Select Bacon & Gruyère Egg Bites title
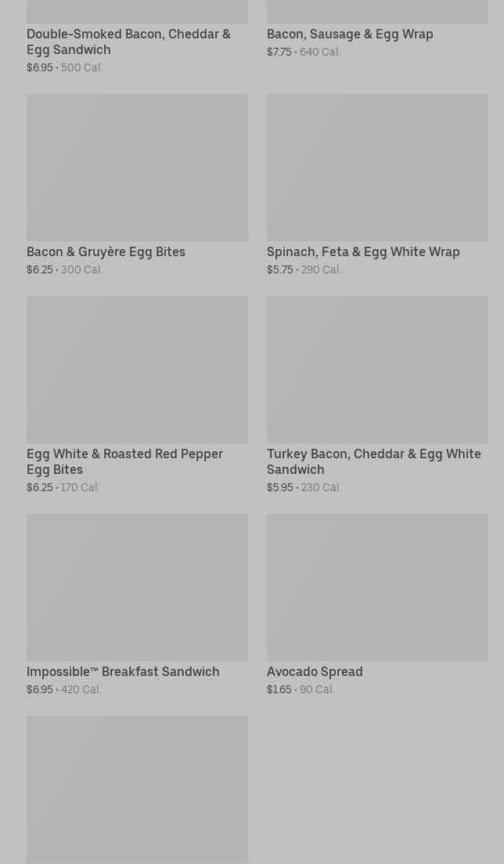The height and width of the screenshot is (864, 504). pyautogui.click(x=106, y=251)
